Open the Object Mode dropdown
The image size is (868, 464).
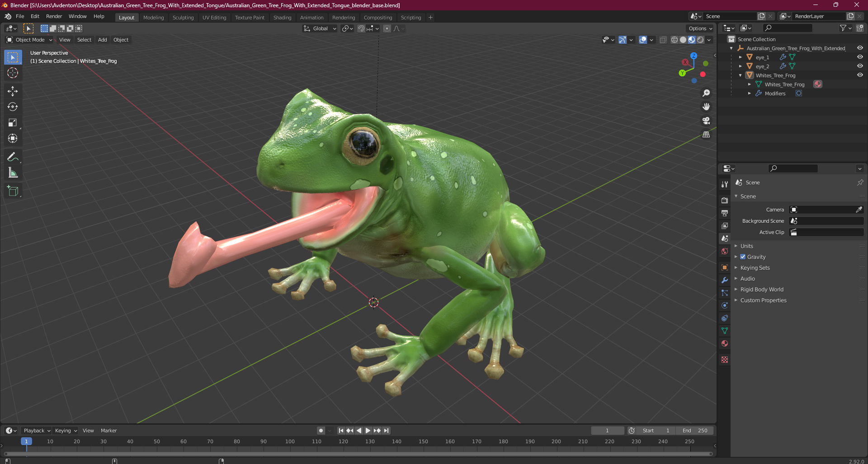click(29, 40)
